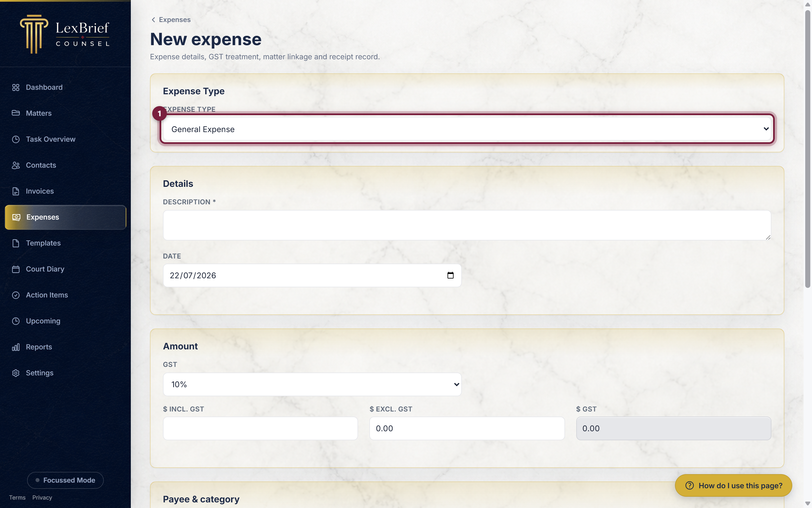
Task: Click the Action Items checkmark icon
Action: 16,295
